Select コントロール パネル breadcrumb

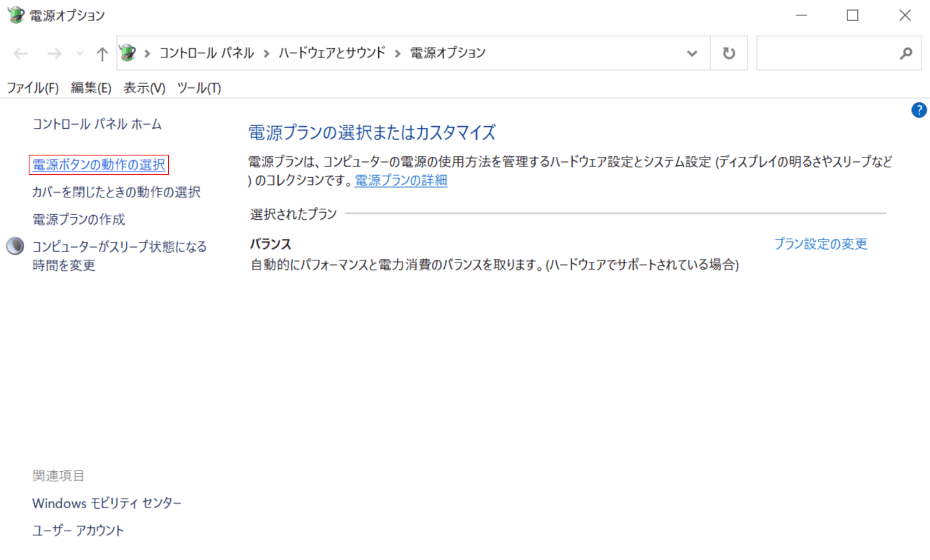click(207, 53)
